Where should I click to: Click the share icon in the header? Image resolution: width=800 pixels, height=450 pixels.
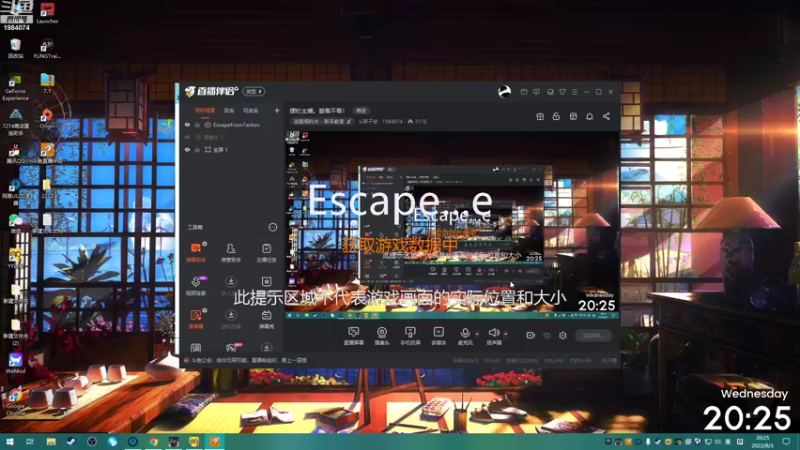(x=606, y=116)
